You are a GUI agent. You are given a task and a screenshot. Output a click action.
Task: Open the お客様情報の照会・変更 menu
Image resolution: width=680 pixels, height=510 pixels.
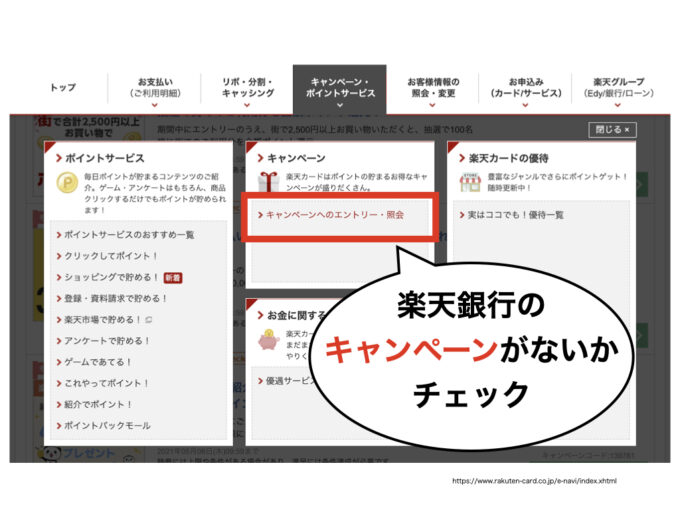(433, 88)
